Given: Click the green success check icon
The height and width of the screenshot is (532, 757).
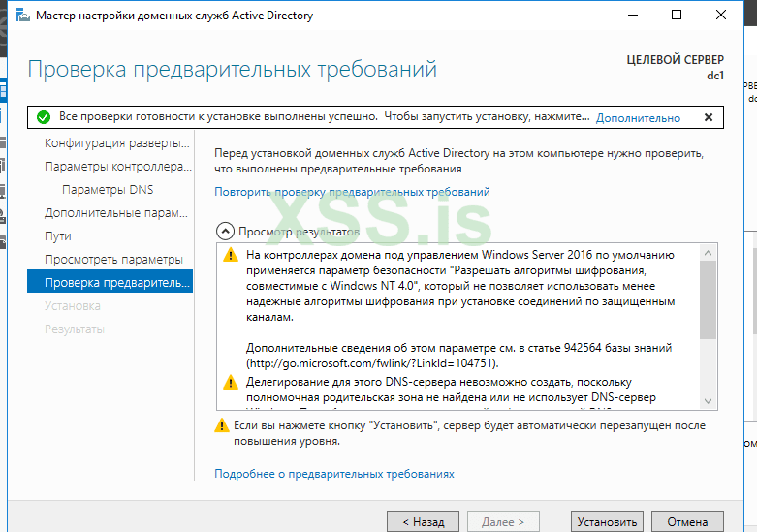Looking at the screenshot, I should point(44,117).
